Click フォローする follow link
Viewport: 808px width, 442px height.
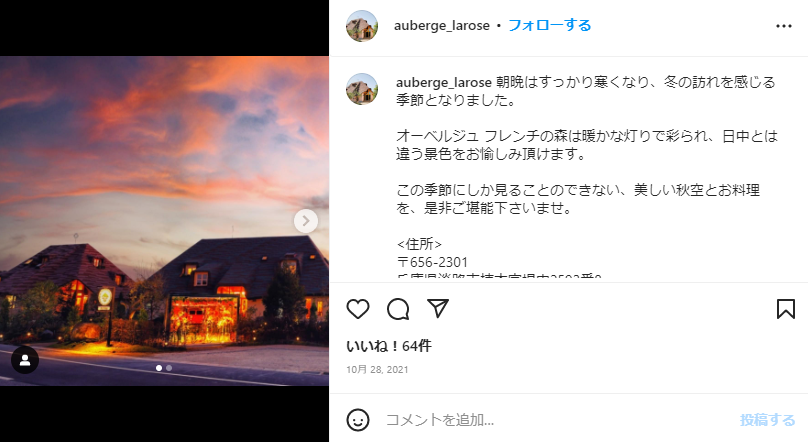[549, 25]
